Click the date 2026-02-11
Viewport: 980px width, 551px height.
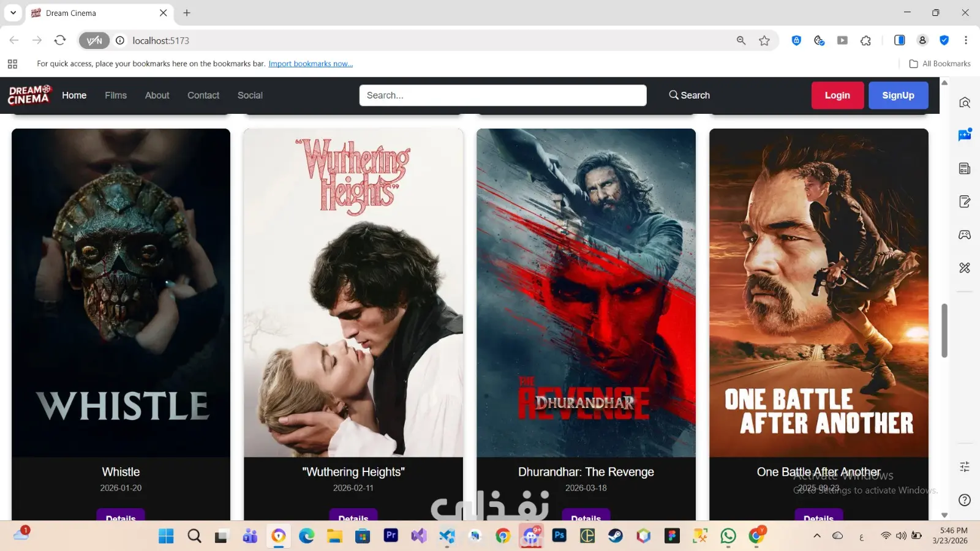pos(353,488)
